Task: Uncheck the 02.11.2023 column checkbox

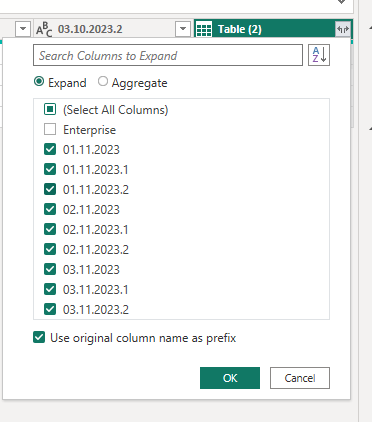Action: tap(50, 209)
